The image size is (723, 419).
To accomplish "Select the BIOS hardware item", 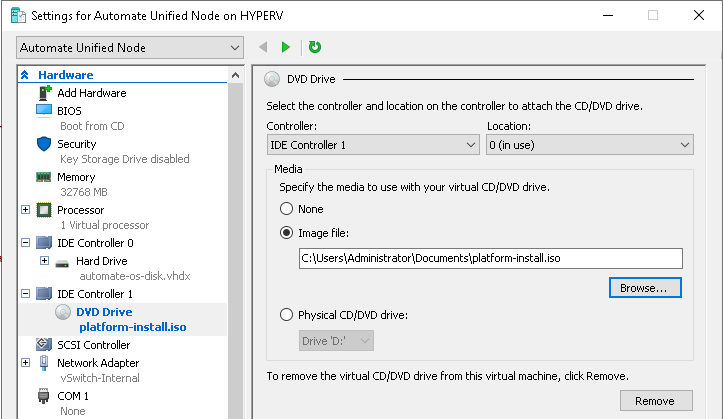I will pyautogui.click(x=69, y=110).
